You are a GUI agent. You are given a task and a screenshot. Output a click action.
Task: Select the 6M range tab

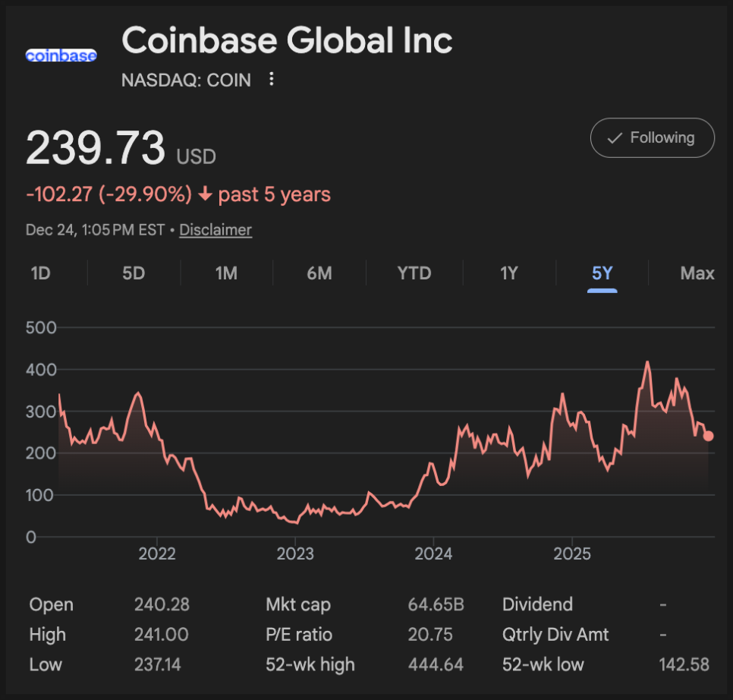pyautogui.click(x=319, y=273)
